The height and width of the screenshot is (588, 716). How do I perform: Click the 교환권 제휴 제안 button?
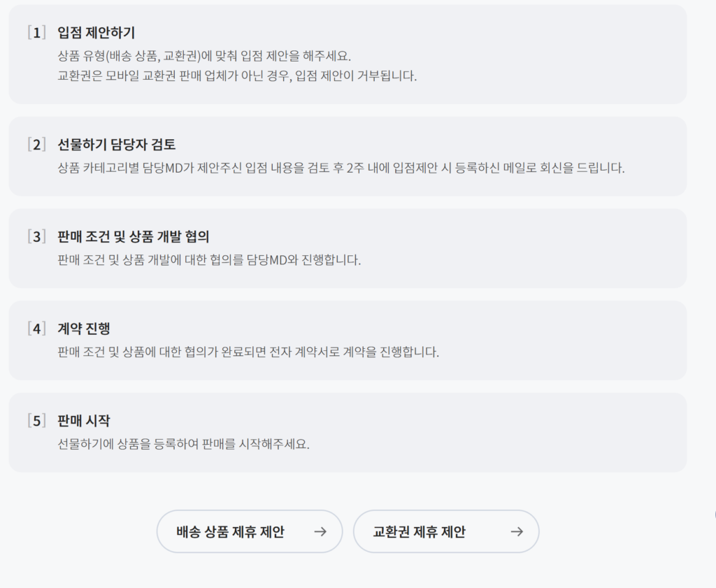pyautogui.click(x=447, y=531)
